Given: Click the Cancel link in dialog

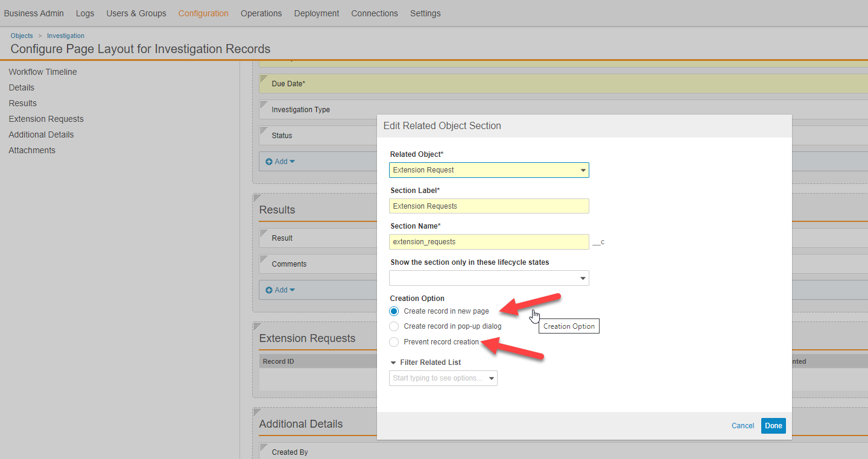Looking at the screenshot, I should coord(743,426).
